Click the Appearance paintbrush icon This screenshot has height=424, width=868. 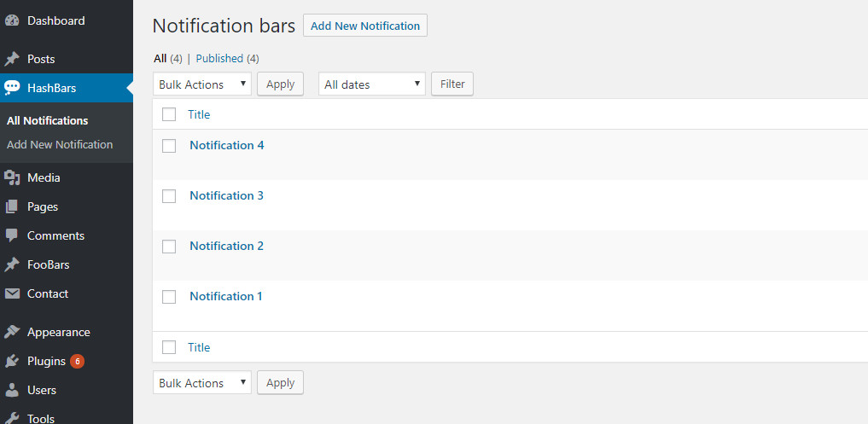click(12, 332)
